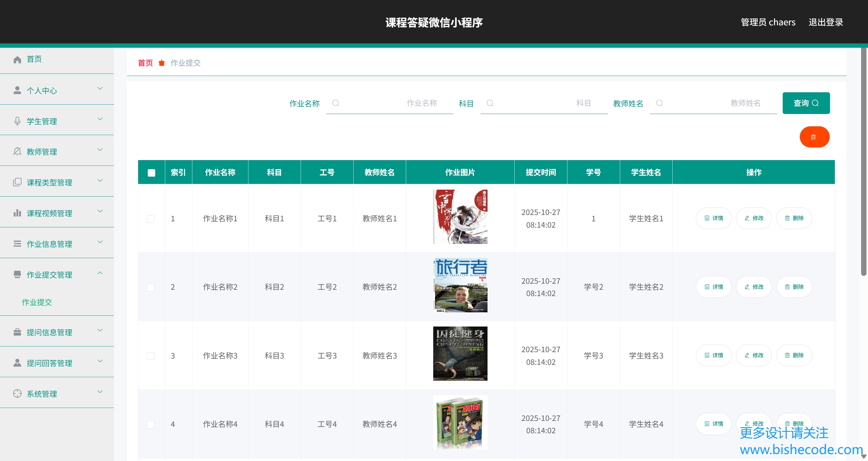Click the person icon beside 个人中心
The width and height of the screenshot is (868, 461).
tap(17, 90)
